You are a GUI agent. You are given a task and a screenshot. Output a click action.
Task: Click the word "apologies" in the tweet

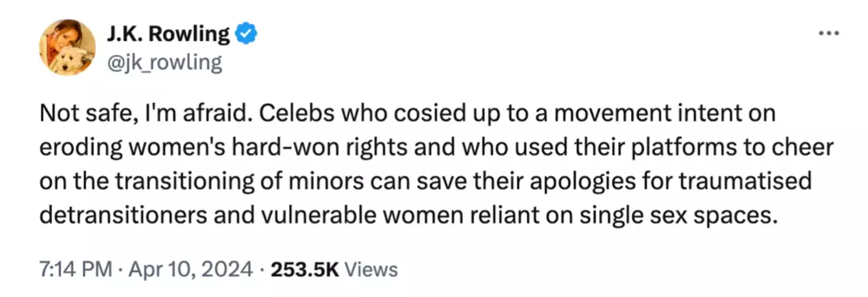pos(597,182)
